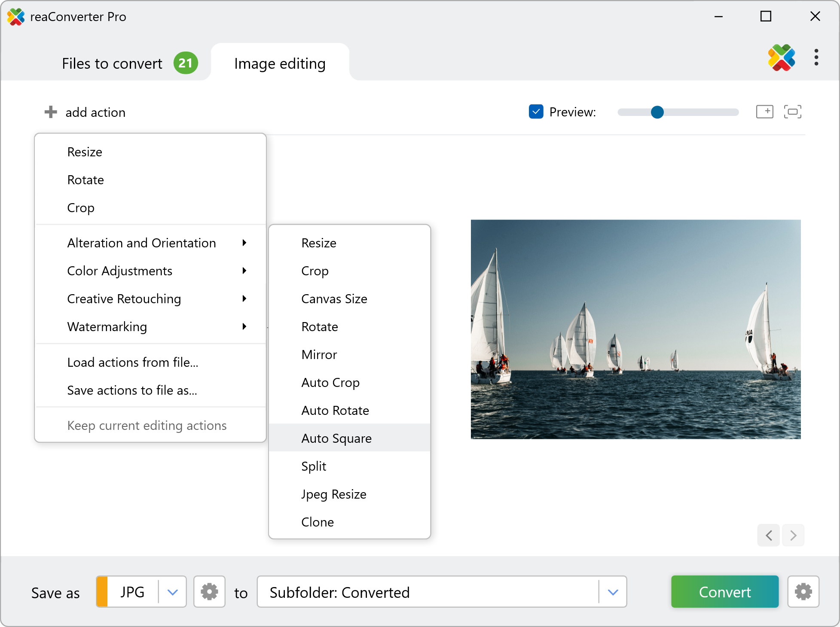Choose Auto Square from the submenu
Image resolution: width=840 pixels, height=627 pixels.
pyautogui.click(x=336, y=438)
